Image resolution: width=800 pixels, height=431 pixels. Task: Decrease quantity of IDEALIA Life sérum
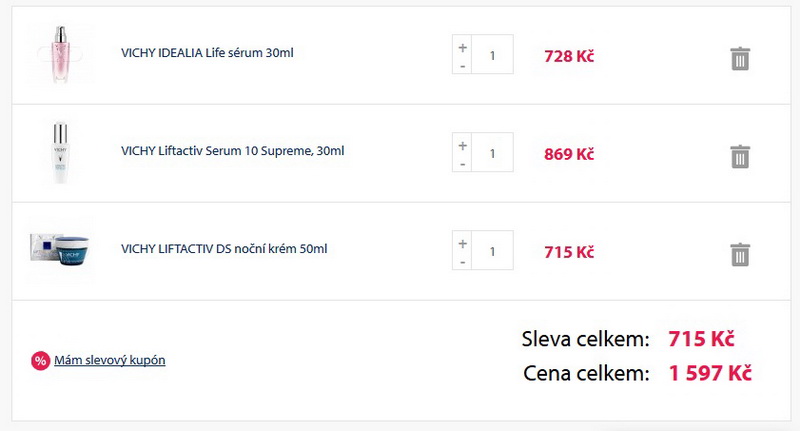tap(462, 66)
